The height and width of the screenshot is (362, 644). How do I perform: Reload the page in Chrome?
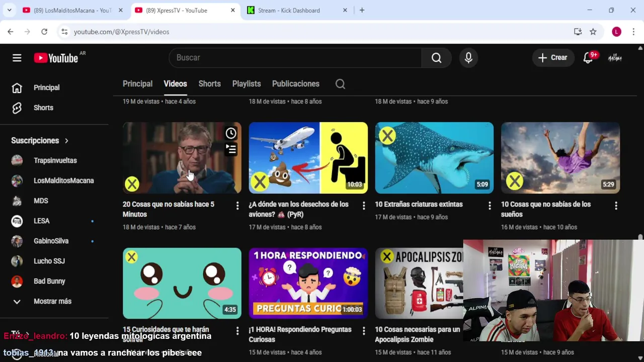pyautogui.click(x=44, y=32)
